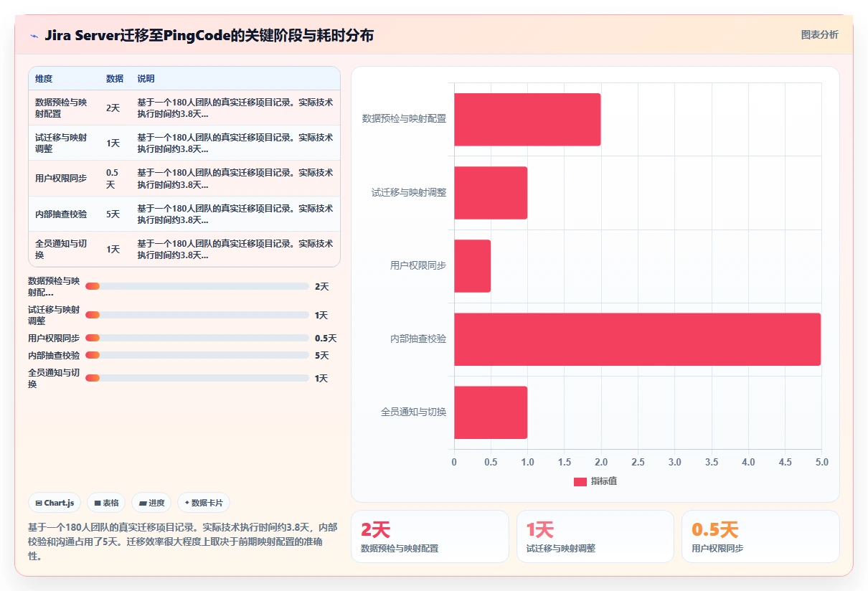868x591 pixels.
Task: Click the 0.5天 cell in the table
Action: [113, 179]
